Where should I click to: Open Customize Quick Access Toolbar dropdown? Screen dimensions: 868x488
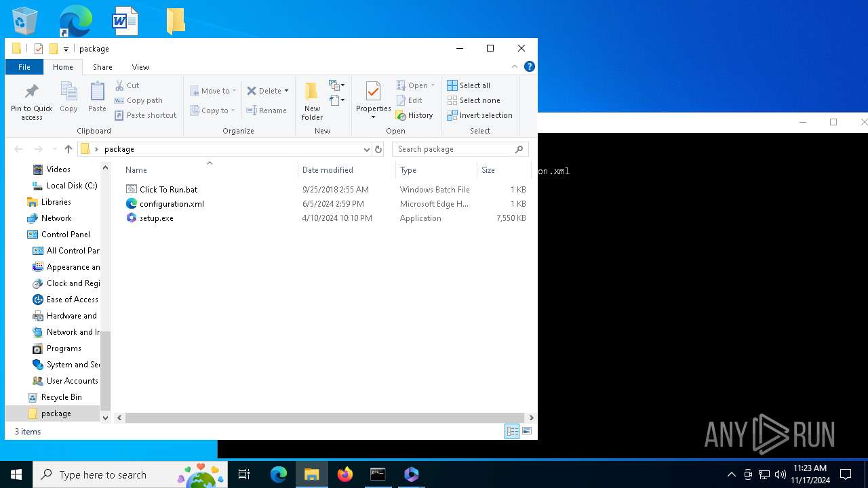tap(66, 49)
